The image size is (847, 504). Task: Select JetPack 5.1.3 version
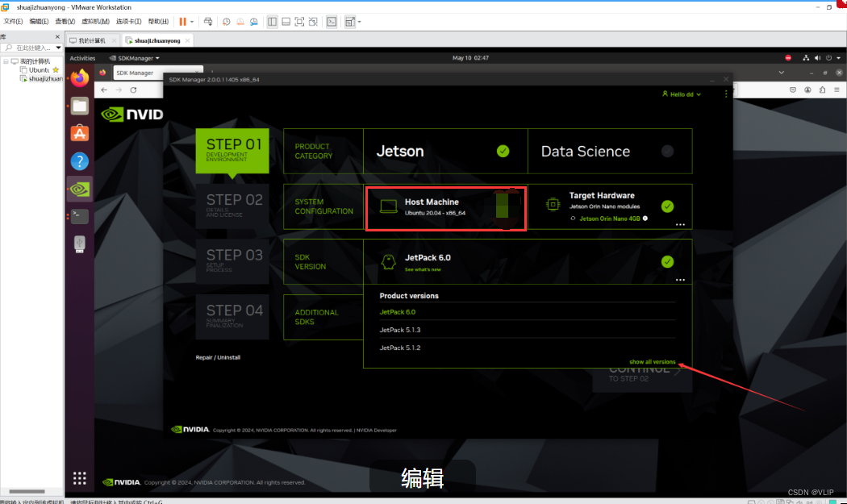click(400, 330)
